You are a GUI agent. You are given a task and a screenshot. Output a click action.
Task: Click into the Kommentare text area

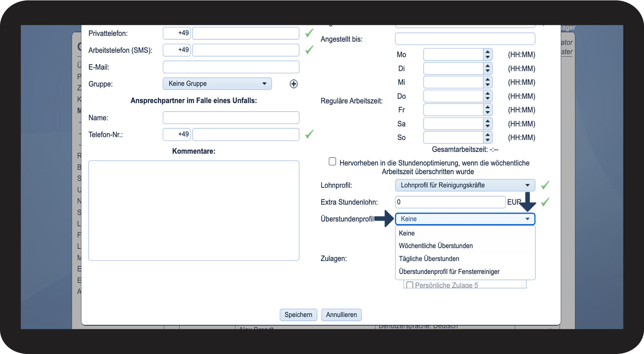[x=194, y=211]
